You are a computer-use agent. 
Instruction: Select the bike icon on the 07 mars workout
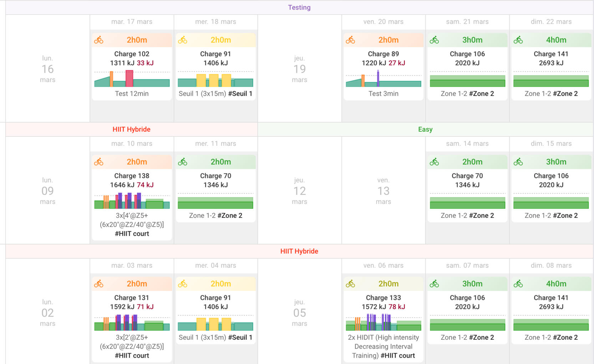tap(434, 284)
